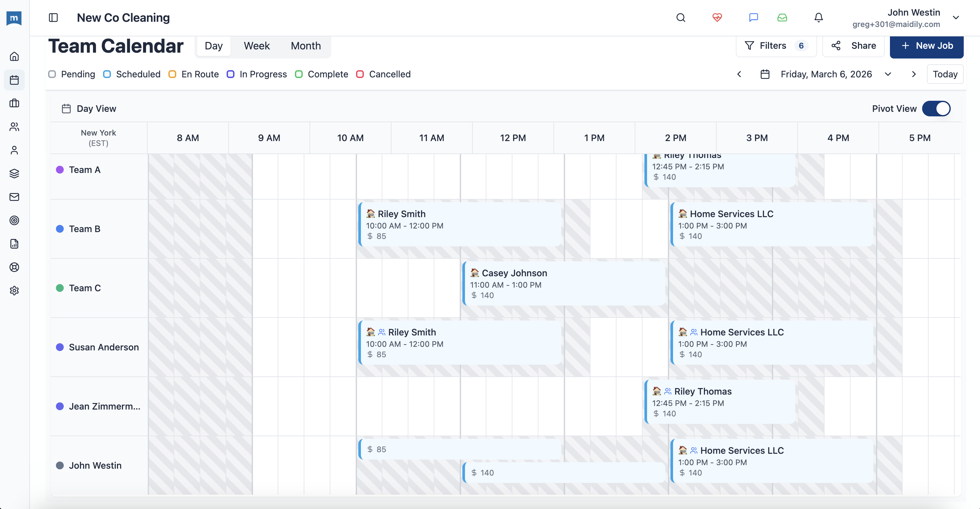Open the search icon in the top bar

[681, 18]
